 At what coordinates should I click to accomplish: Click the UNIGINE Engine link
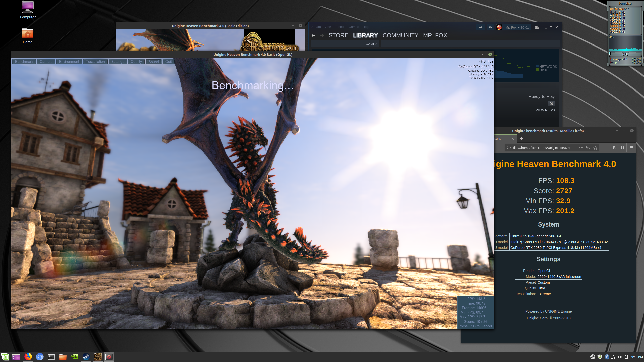point(558,311)
